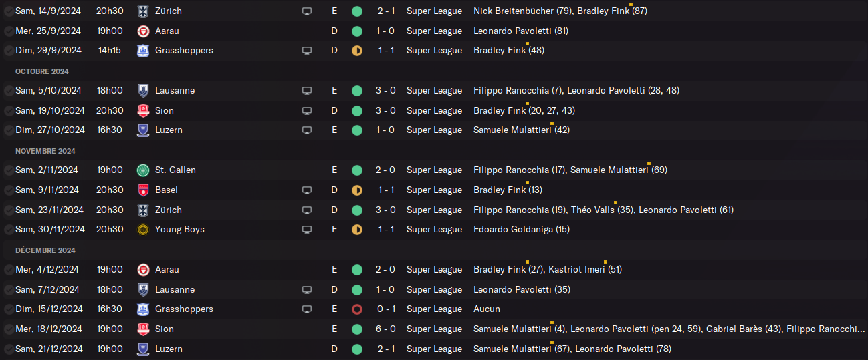The width and height of the screenshot is (868, 360).
Task: Click the Zürich club badge on 14/9/2024
Action: 143,11
